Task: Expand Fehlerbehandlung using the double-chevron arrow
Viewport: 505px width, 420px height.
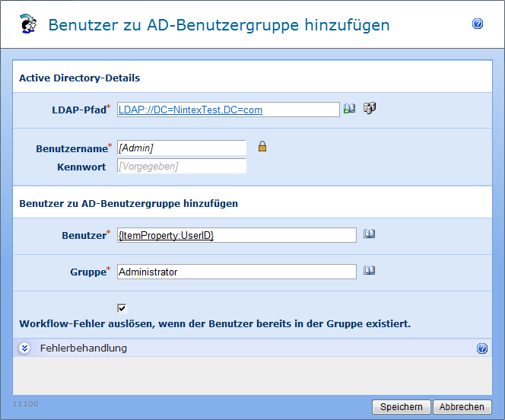Action: coord(24,348)
